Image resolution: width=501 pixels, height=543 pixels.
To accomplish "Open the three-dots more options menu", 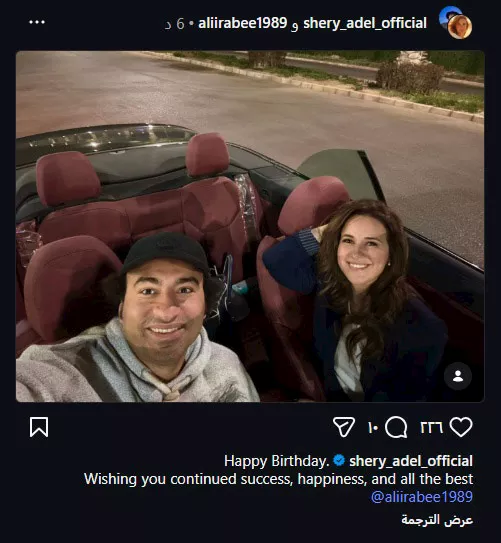I will [x=37, y=22].
